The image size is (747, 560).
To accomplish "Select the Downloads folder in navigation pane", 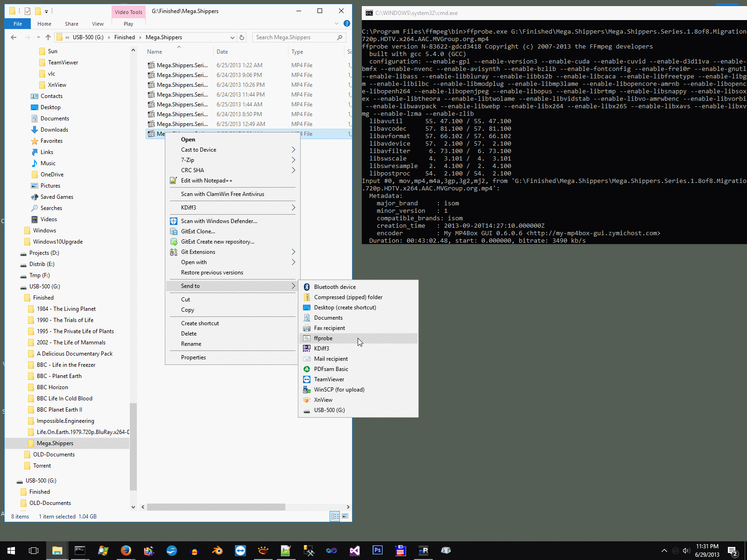I will coord(54,130).
